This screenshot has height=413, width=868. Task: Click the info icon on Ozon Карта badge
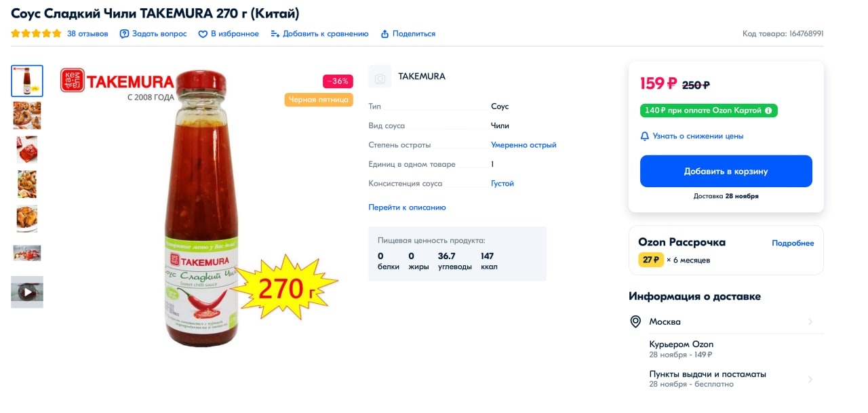(x=768, y=111)
